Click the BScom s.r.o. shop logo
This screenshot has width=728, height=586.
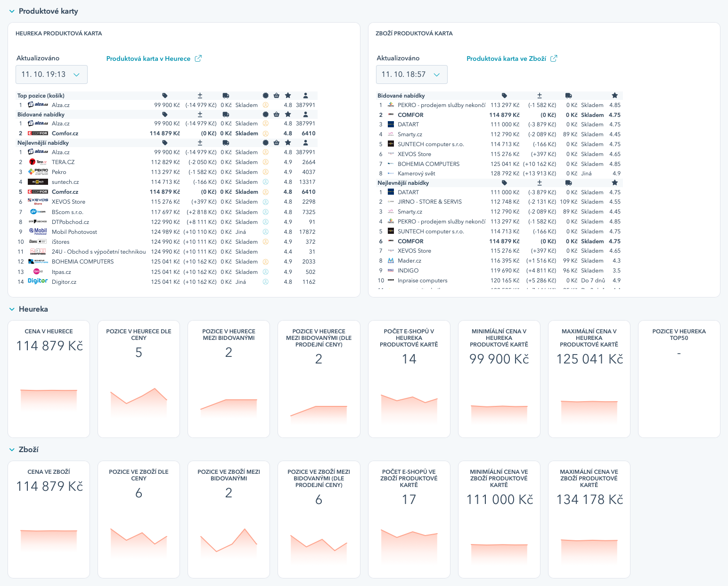38,212
